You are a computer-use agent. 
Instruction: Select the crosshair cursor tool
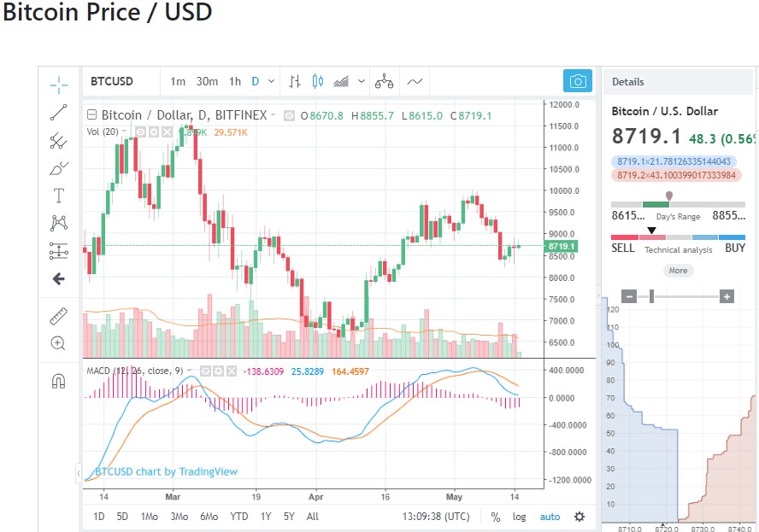point(58,85)
